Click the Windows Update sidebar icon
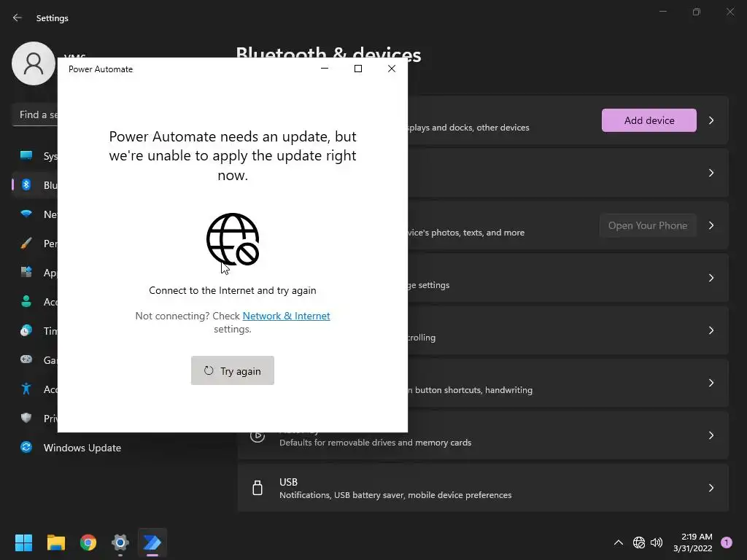 pos(26,447)
